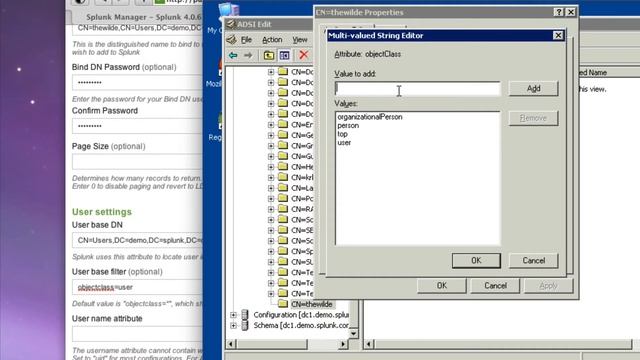Click the Value to add text field
640x360 pixels.
click(418, 89)
